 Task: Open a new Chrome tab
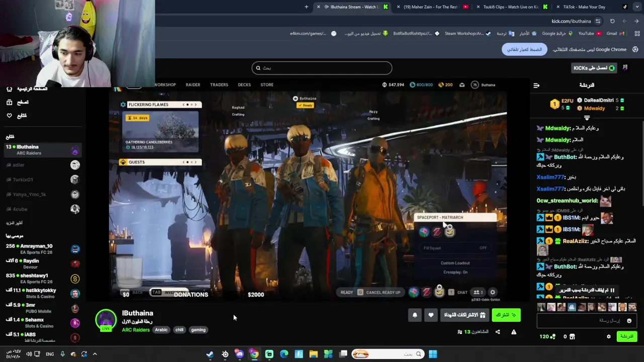click(306, 7)
